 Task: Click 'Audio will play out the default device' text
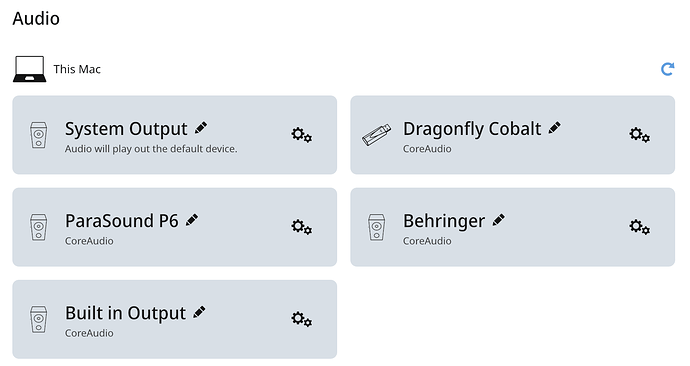pos(151,149)
